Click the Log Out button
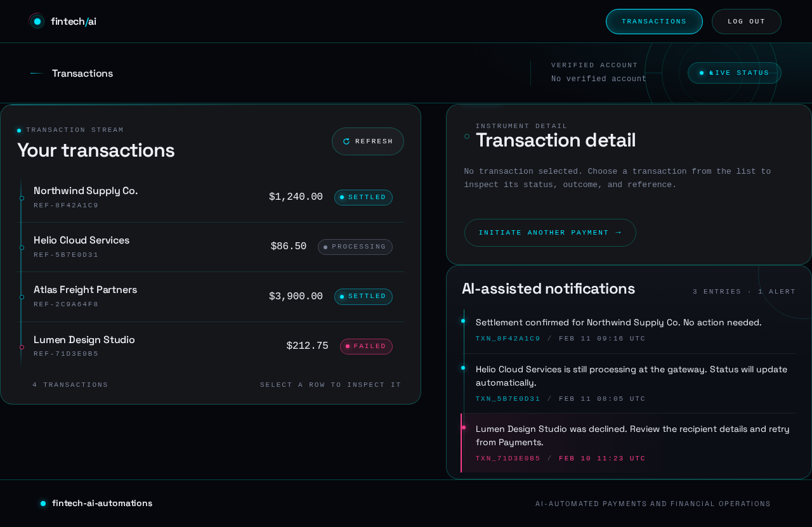The image size is (812, 527). click(746, 22)
